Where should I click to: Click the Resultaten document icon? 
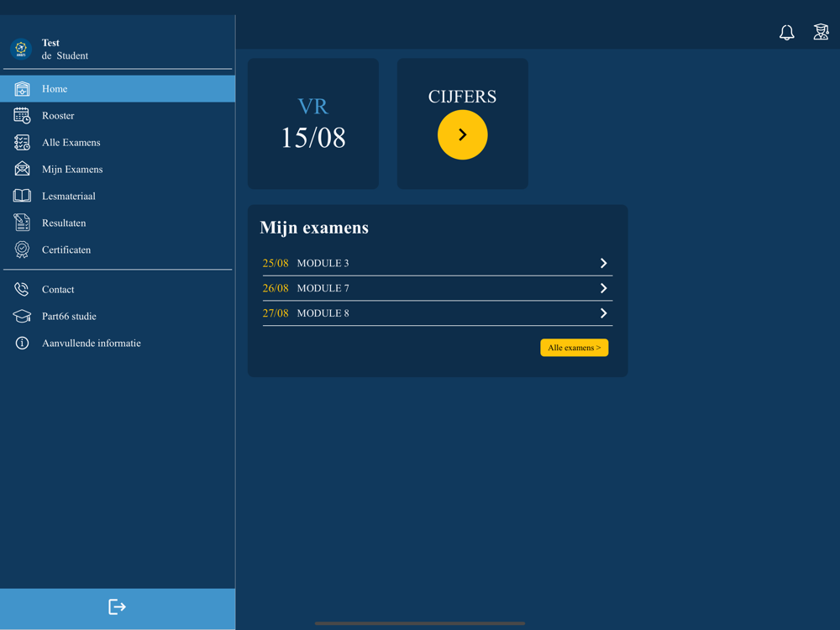click(x=22, y=223)
